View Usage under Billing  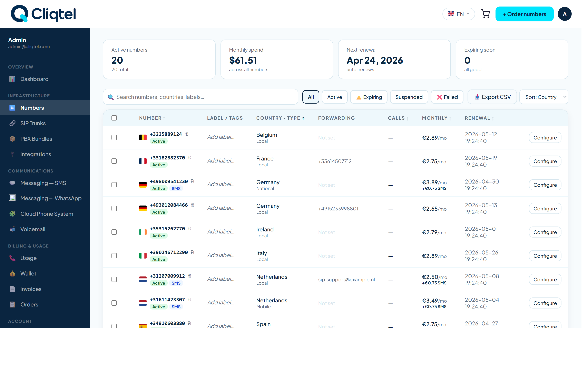[28, 258]
